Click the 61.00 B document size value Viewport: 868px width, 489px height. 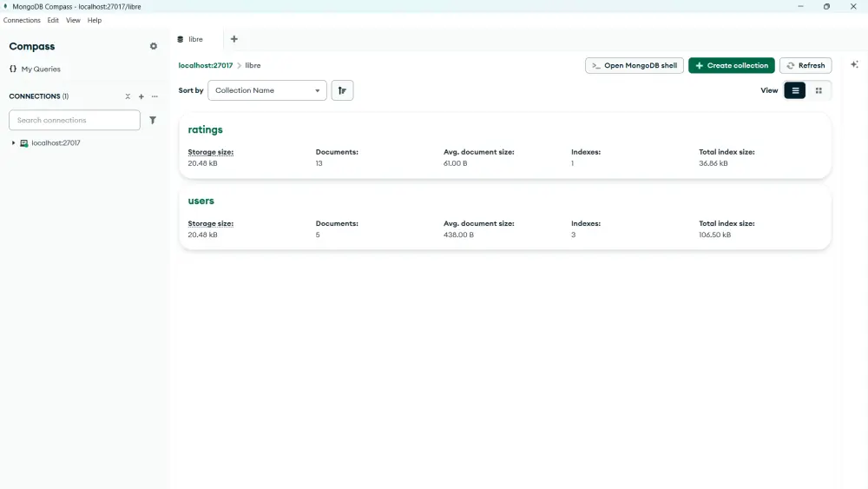click(455, 163)
